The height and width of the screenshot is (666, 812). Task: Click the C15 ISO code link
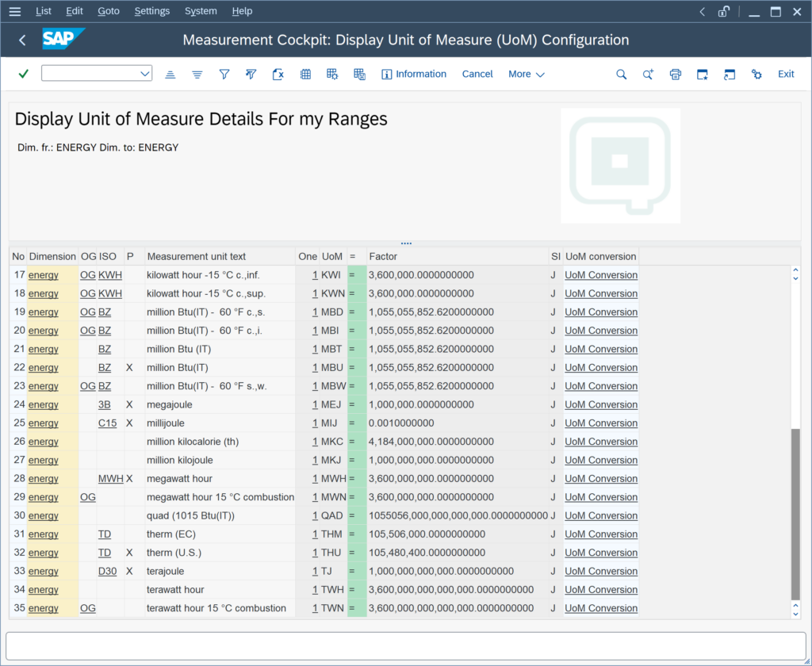click(107, 423)
